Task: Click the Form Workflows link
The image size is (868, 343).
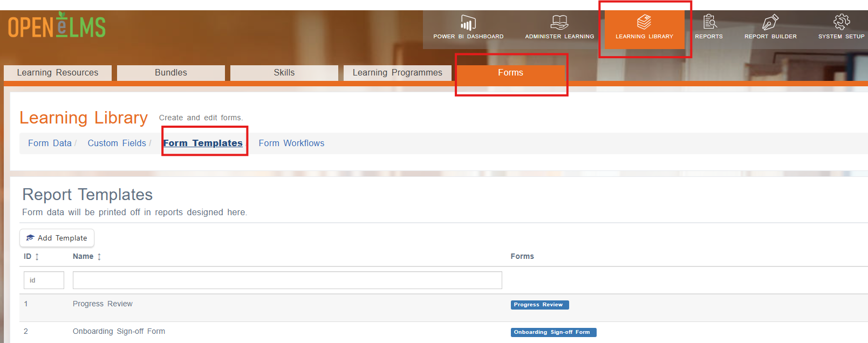Action: coord(291,143)
